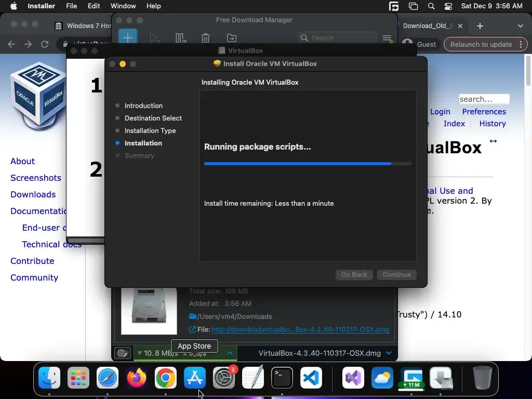Click the Go Back button
Screen dimensions: 532x399
click(354, 274)
